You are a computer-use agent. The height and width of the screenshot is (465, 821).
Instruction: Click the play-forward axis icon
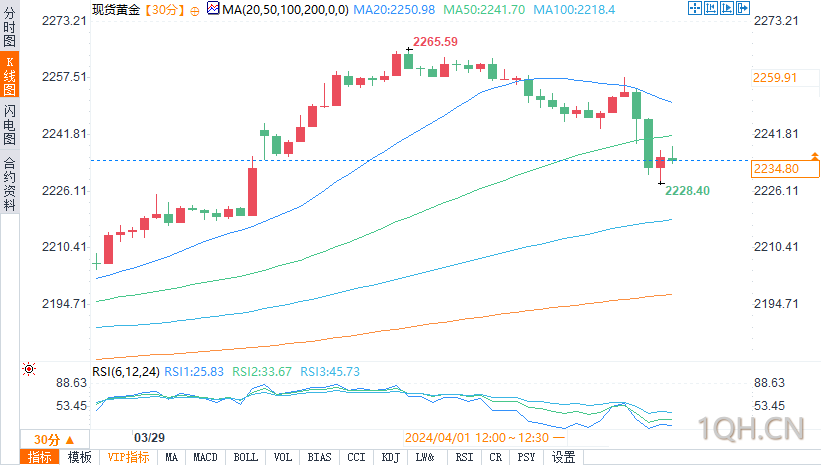[x=727, y=8]
